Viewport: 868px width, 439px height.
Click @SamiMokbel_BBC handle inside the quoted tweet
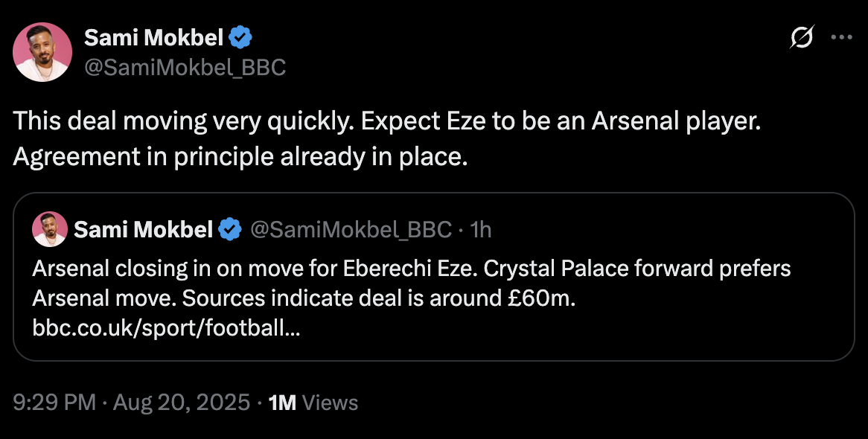351,230
